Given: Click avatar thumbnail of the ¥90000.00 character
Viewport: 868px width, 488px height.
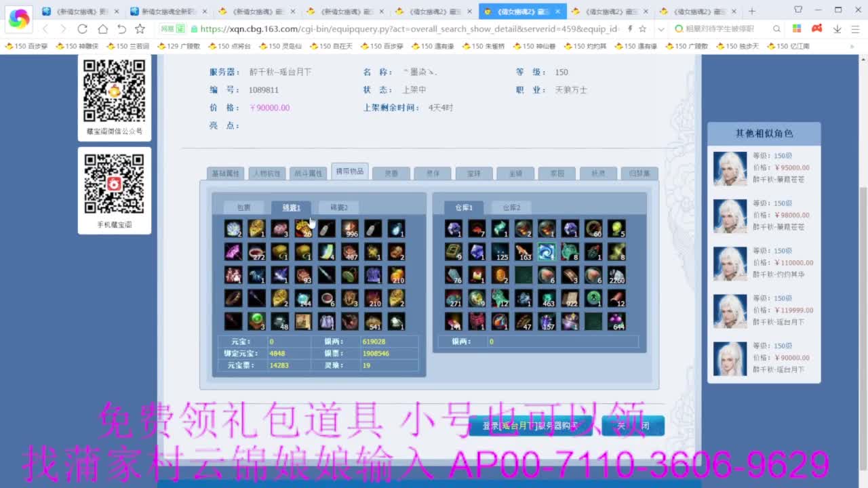Looking at the screenshot, I should coord(730,359).
